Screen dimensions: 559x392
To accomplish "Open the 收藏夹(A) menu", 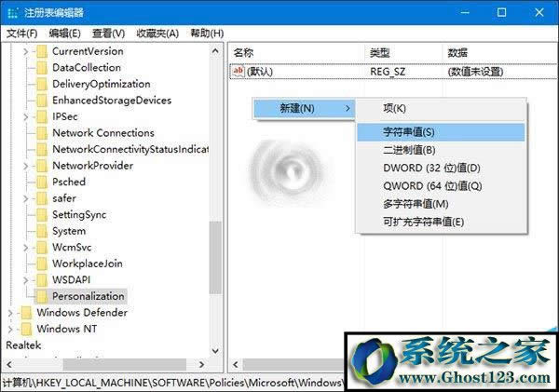I will [157, 33].
